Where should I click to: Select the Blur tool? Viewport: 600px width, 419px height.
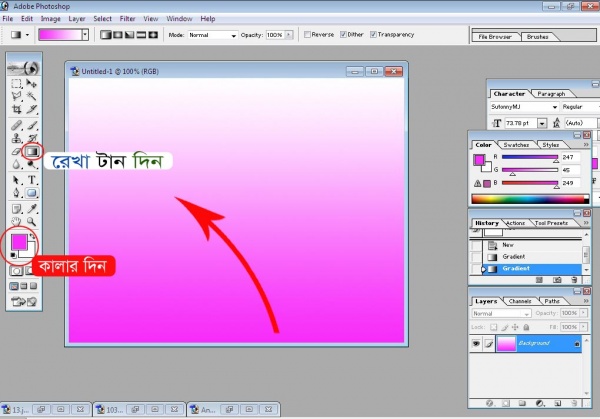(x=16, y=165)
